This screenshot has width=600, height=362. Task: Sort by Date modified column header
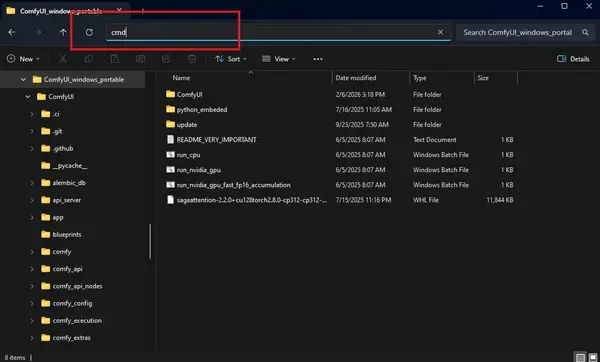click(355, 78)
